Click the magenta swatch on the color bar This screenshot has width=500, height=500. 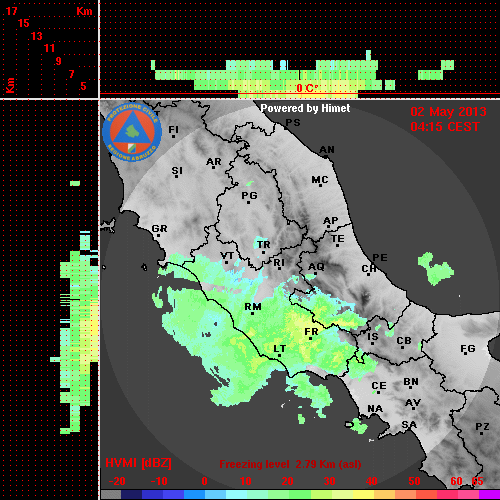click(x=489, y=494)
